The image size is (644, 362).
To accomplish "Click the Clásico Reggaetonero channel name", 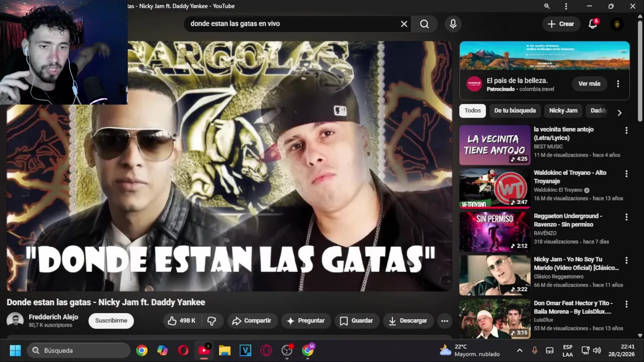I will point(558,277).
